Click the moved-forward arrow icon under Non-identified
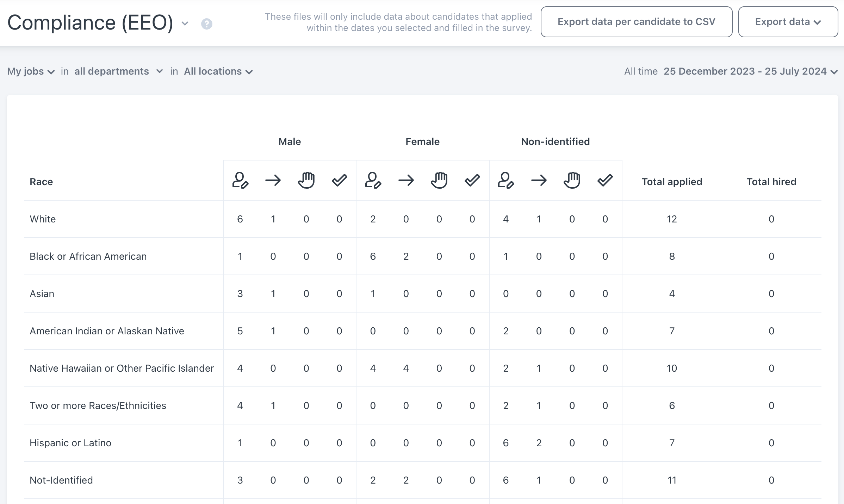 539,181
